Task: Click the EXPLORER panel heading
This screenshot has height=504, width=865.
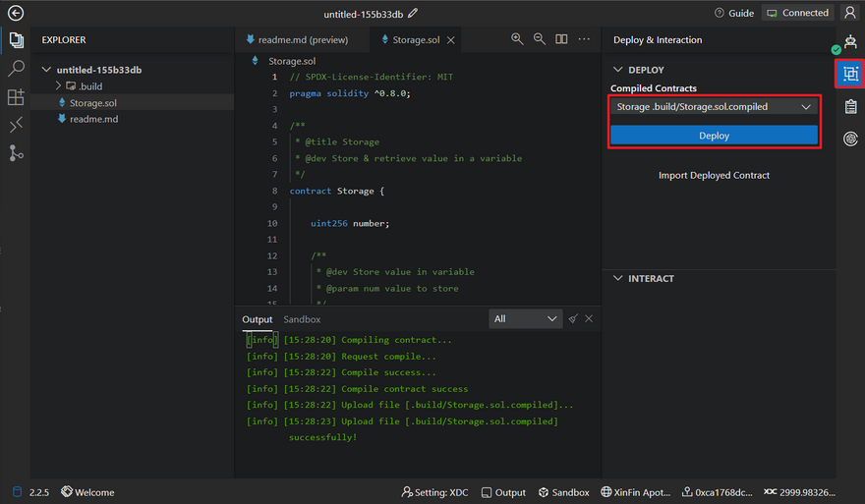Action: coord(64,39)
